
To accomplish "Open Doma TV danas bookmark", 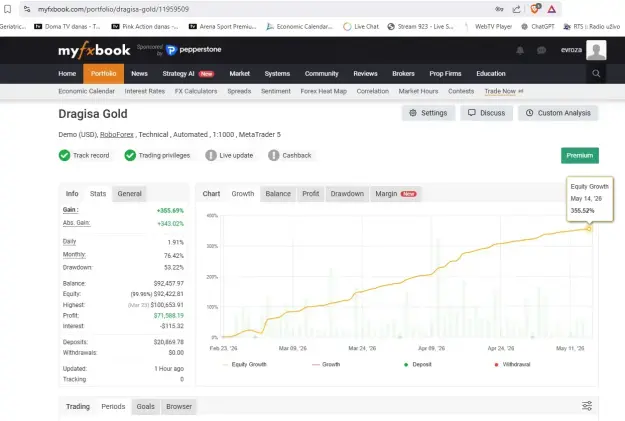I will point(67,26).
